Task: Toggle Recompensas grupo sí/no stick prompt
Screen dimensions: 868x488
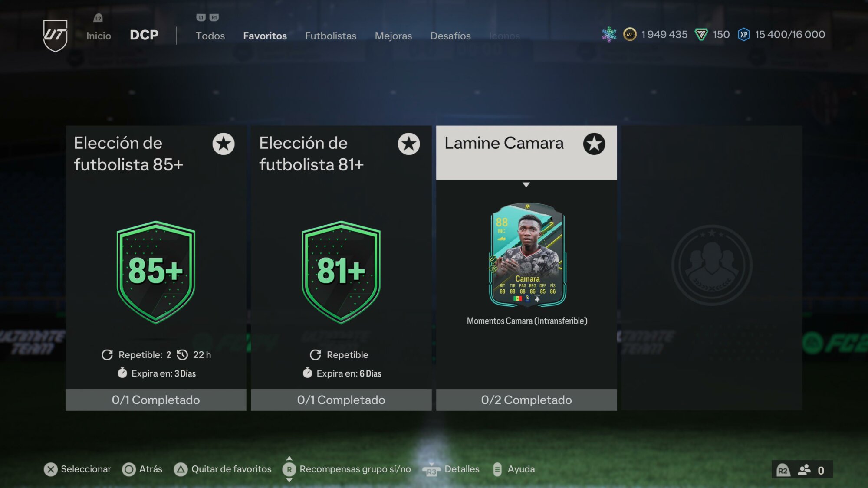Action: tap(289, 469)
